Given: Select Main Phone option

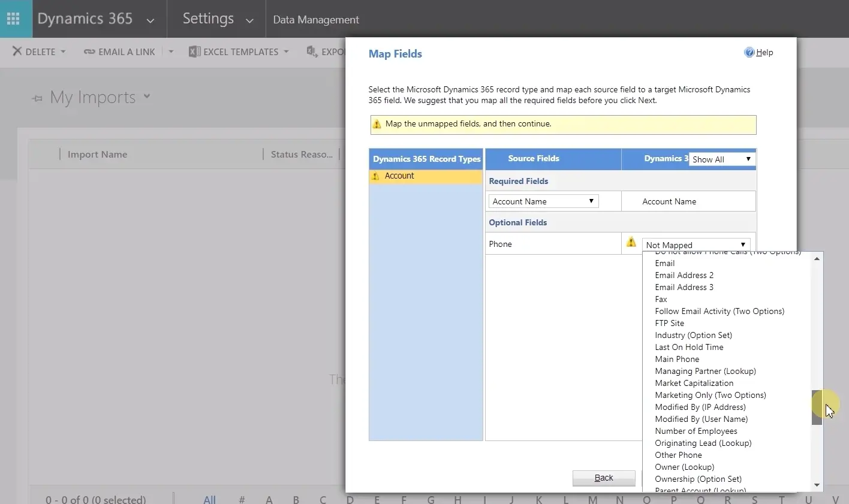Looking at the screenshot, I should pyautogui.click(x=677, y=359).
